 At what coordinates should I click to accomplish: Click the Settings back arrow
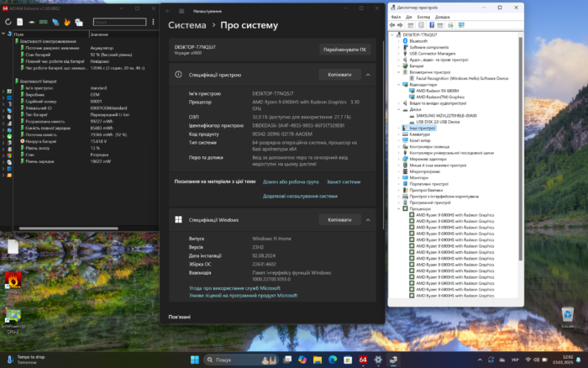tap(168, 11)
